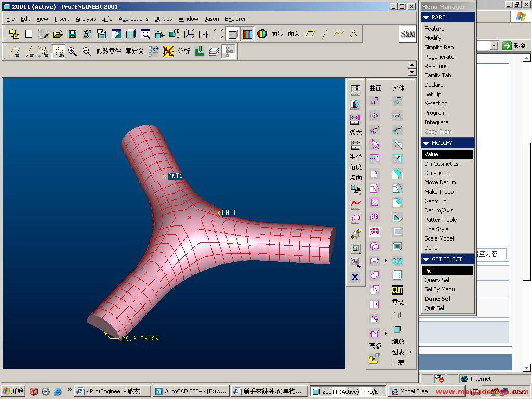Screen dimensions: 532x399
Task: Click the surface extrude icon under 曲面
Action: pyautogui.click(x=375, y=101)
